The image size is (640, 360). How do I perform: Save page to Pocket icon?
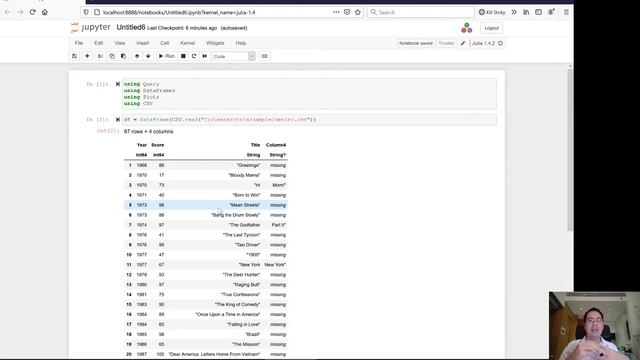pos(347,12)
